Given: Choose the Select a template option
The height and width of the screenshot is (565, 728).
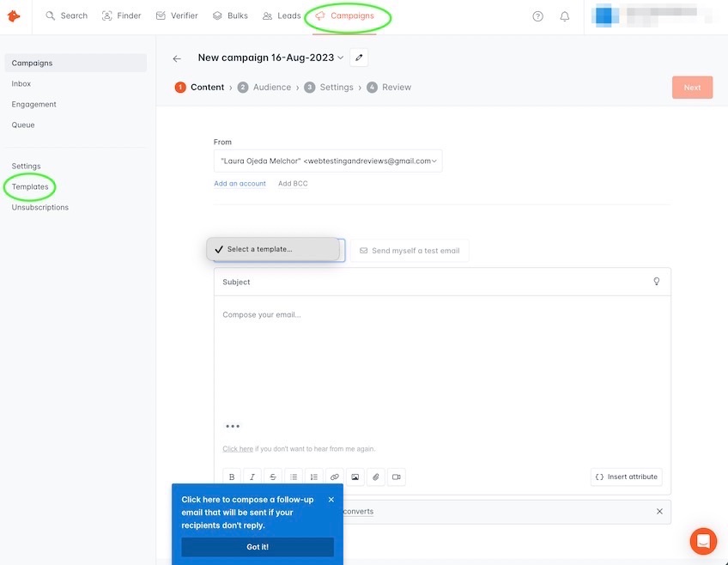Looking at the screenshot, I should (x=273, y=249).
